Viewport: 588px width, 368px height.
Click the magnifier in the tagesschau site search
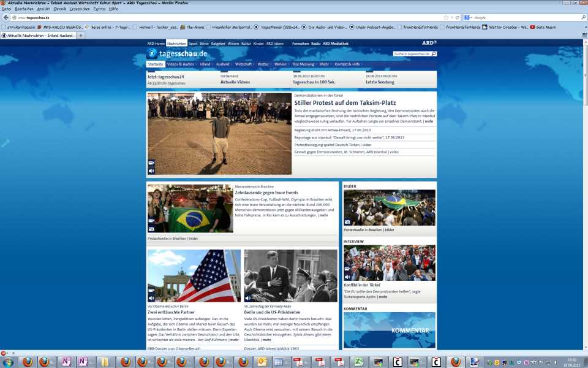click(x=434, y=54)
